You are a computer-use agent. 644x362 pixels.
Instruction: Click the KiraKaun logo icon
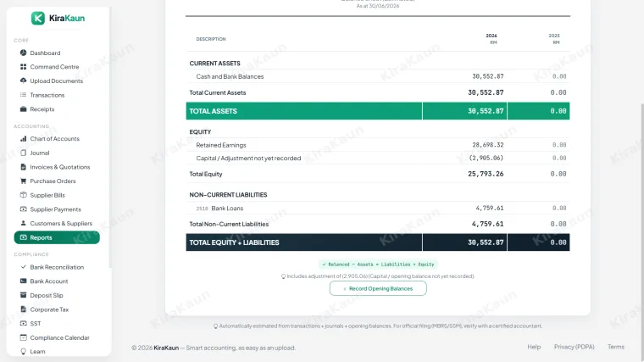(x=38, y=18)
